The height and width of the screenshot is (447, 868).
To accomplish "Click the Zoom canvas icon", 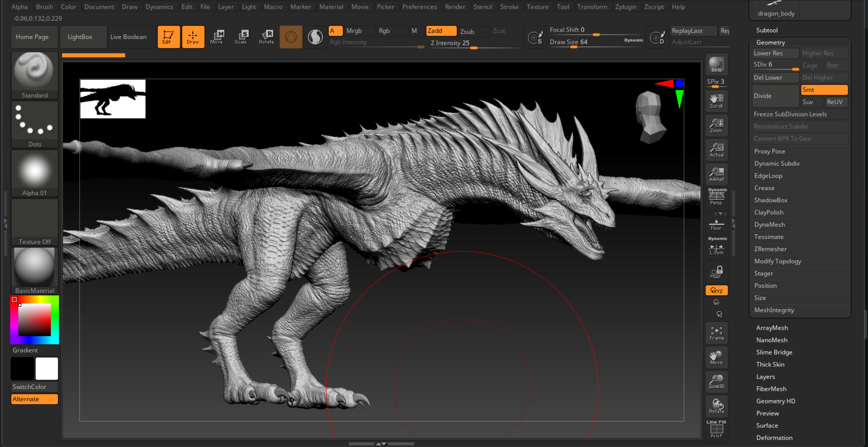I will click(x=716, y=125).
